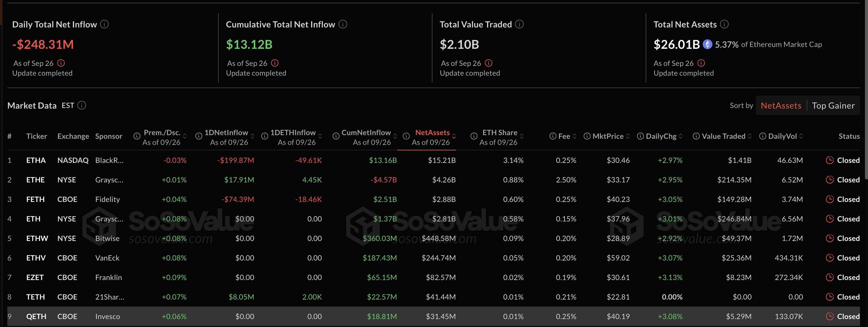Sort by Prem./Dsc. using its sort arrows
This screenshot has width=868, height=327.
coord(185,136)
